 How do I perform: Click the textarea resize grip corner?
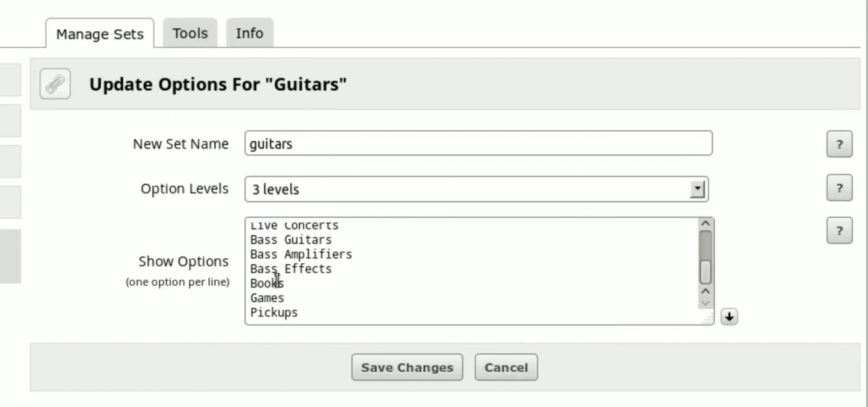708,319
